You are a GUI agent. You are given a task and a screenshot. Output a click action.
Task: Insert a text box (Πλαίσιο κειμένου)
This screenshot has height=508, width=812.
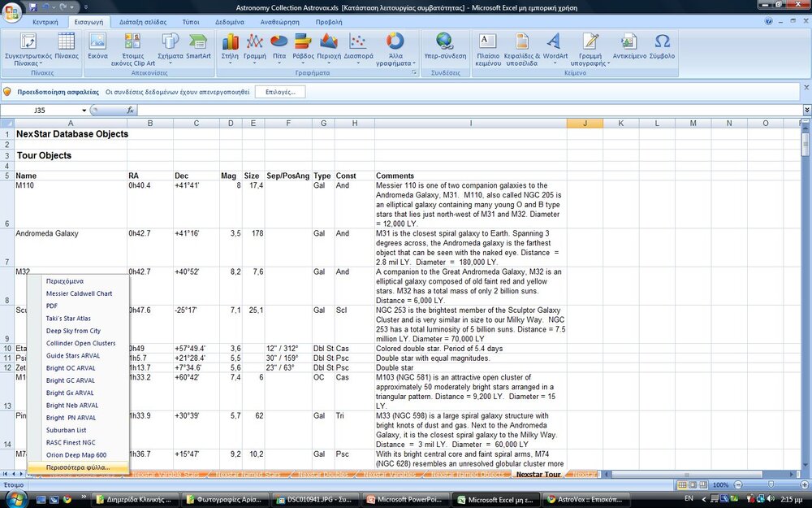tap(488, 47)
